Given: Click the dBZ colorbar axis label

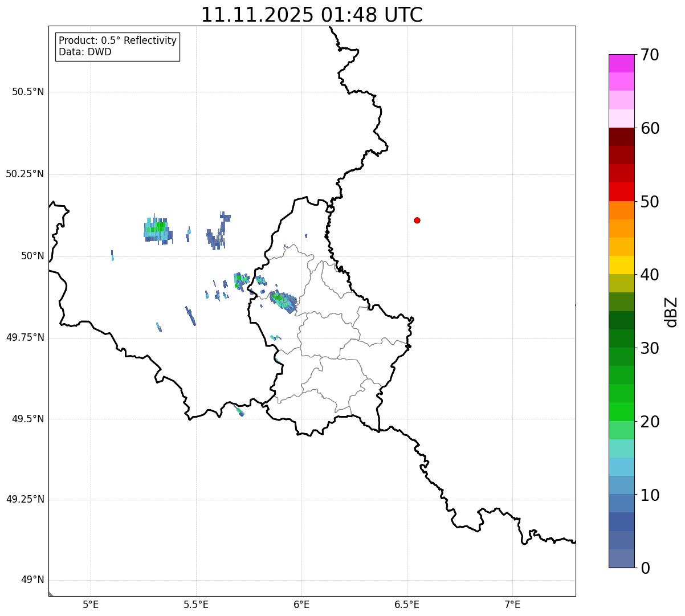Looking at the screenshot, I should 671,312.
